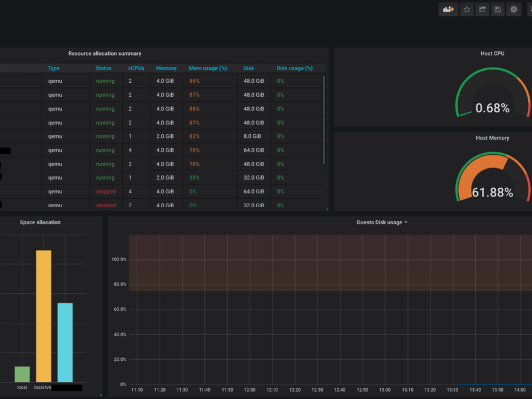Click the local label under chart

(22, 388)
